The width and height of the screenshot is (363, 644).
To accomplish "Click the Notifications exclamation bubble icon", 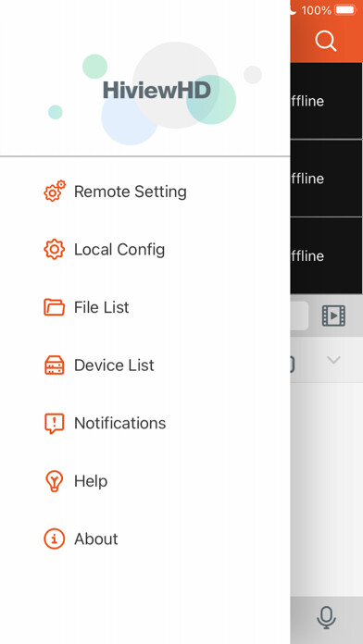I will (55, 424).
